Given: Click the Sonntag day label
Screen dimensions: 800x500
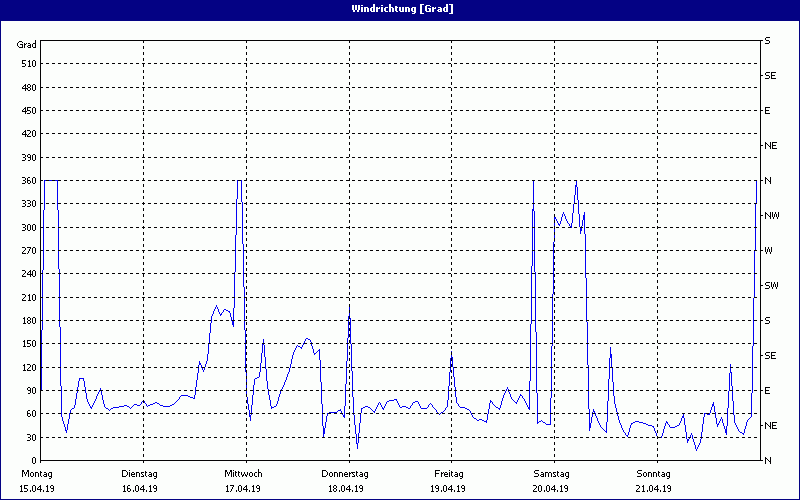Looking at the screenshot, I should 654,474.
